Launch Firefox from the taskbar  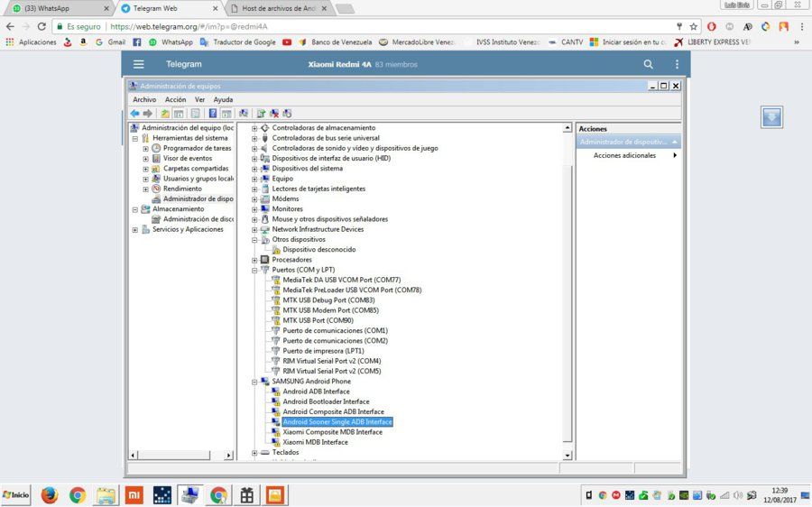coord(50,495)
